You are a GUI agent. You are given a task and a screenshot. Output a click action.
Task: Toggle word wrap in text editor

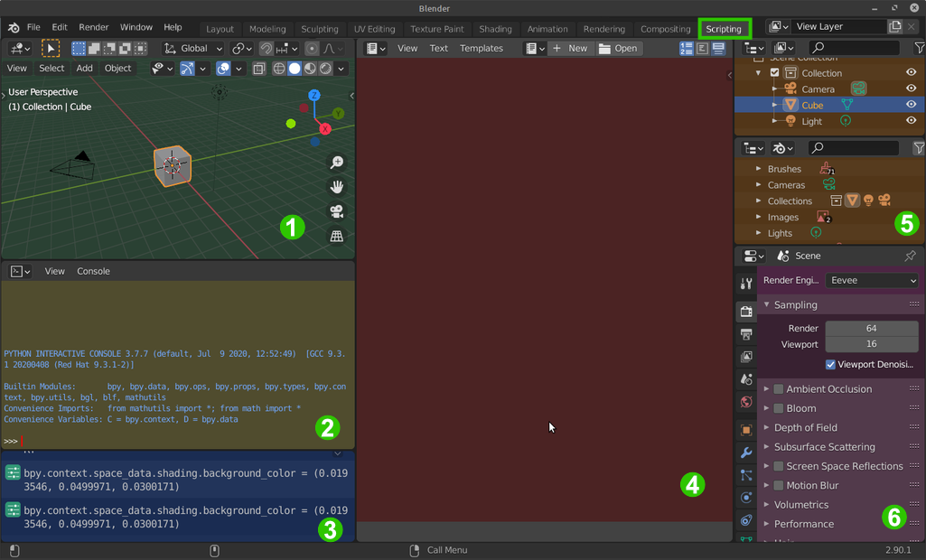702,49
